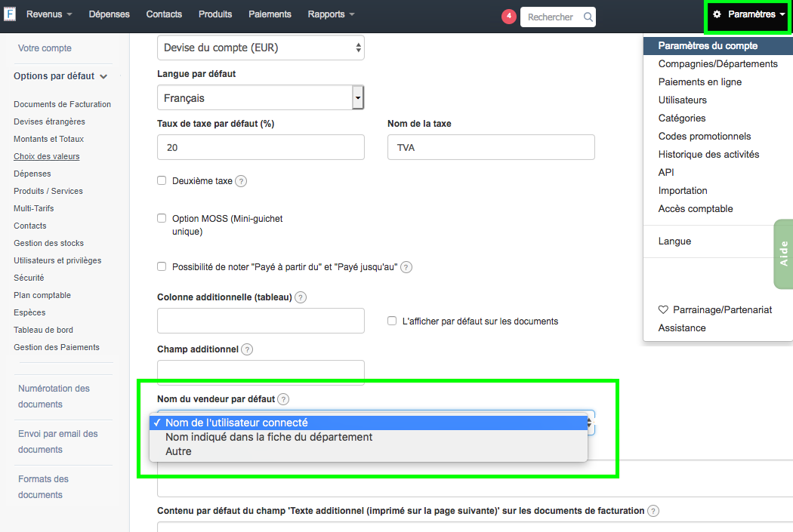
Task: Click help icon next to Nom du vendeur
Action: [283, 399]
